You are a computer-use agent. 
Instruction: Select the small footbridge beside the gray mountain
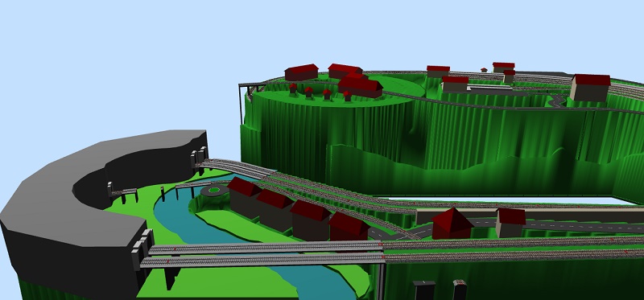point(123,193)
